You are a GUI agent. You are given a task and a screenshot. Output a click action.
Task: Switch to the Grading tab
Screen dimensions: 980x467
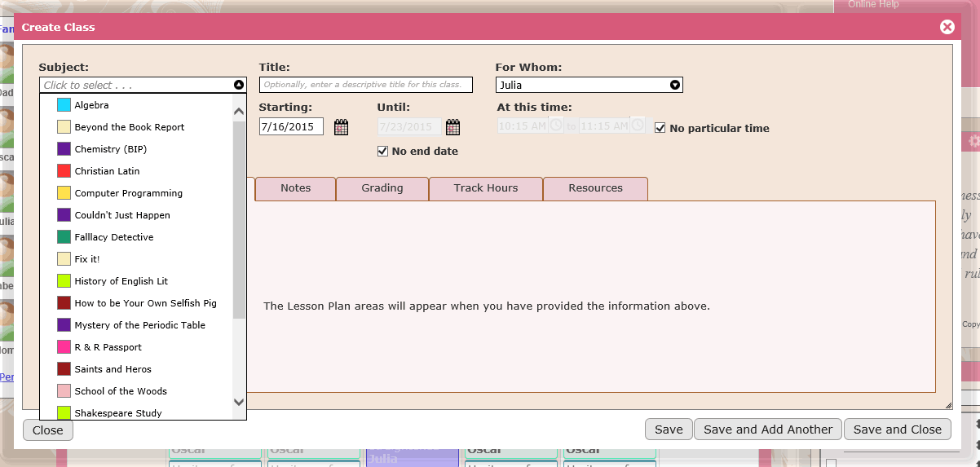[x=382, y=188]
